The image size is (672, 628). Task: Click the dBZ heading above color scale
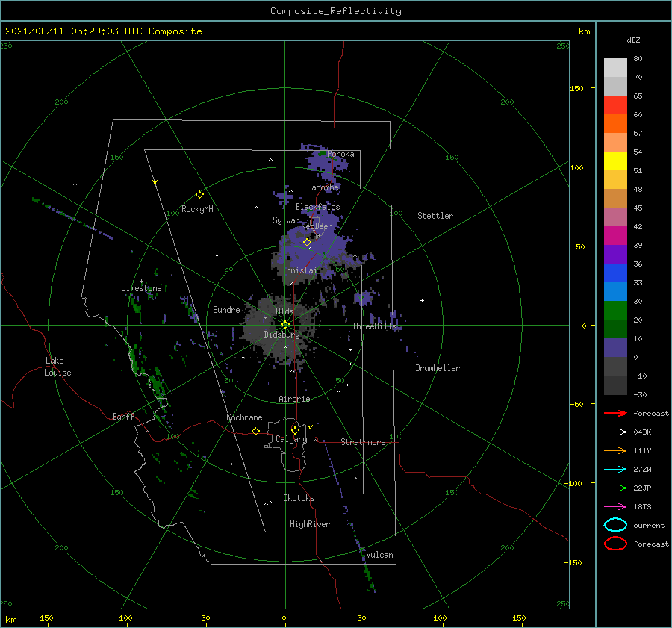point(633,40)
